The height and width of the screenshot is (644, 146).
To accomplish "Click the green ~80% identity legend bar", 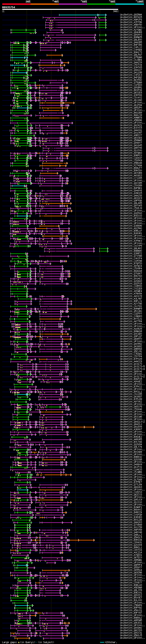I will point(101,4).
